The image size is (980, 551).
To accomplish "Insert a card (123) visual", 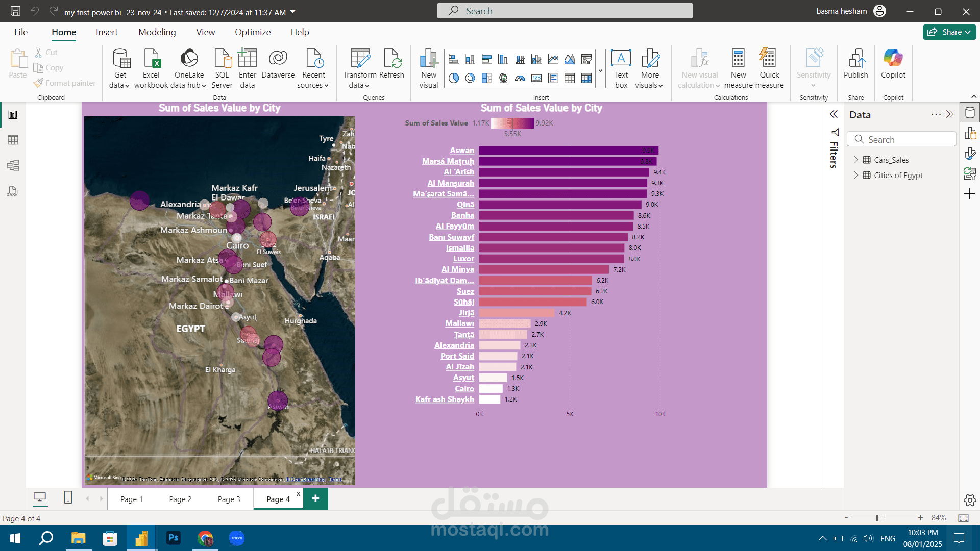I will coord(536,78).
